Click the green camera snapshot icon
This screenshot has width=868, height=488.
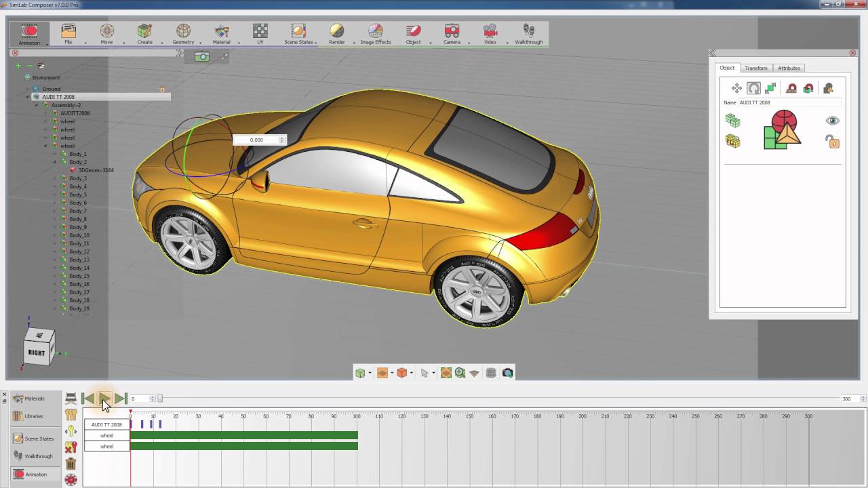point(202,56)
